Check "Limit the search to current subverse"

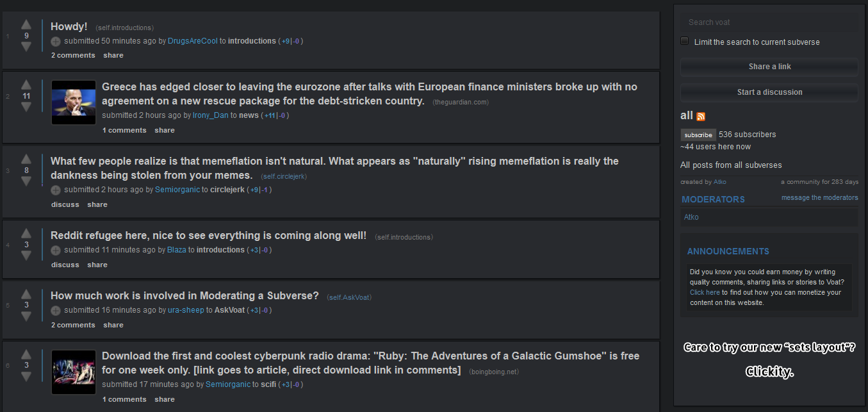(x=685, y=41)
